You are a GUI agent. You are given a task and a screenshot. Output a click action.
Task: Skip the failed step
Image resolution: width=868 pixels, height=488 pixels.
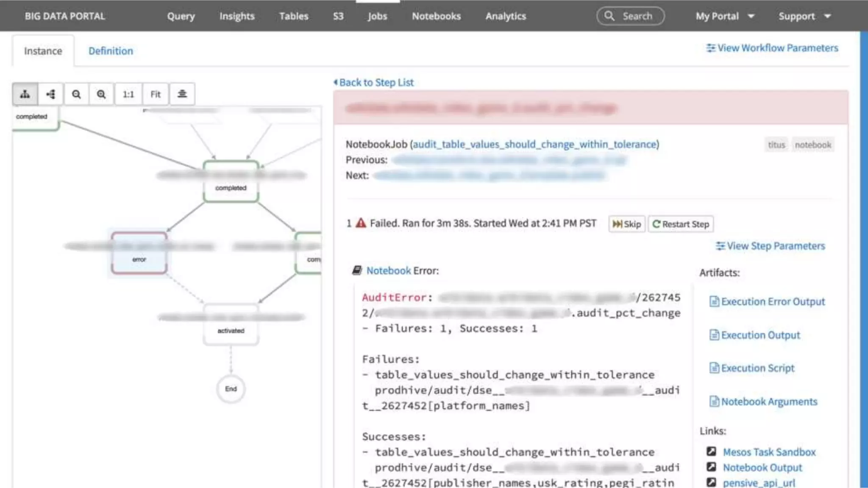(626, 224)
